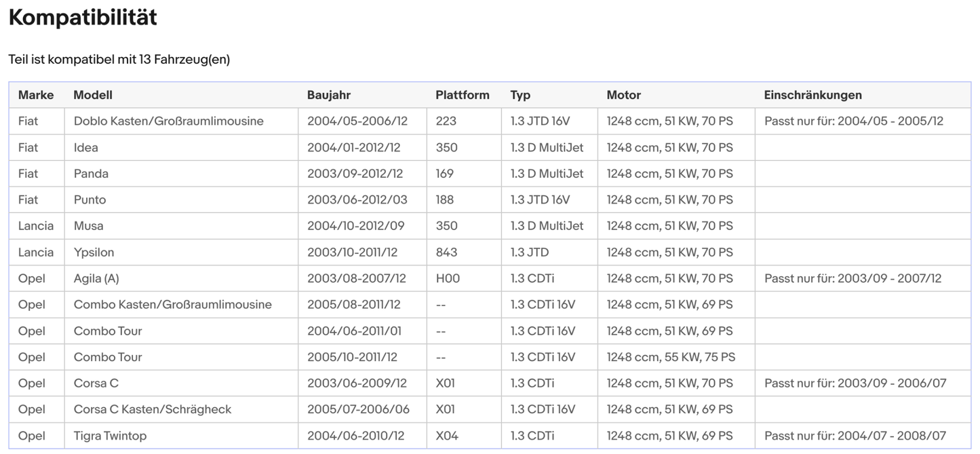
Task: Select the Lancia Musa model cell
Action: click(x=89, y=226)
